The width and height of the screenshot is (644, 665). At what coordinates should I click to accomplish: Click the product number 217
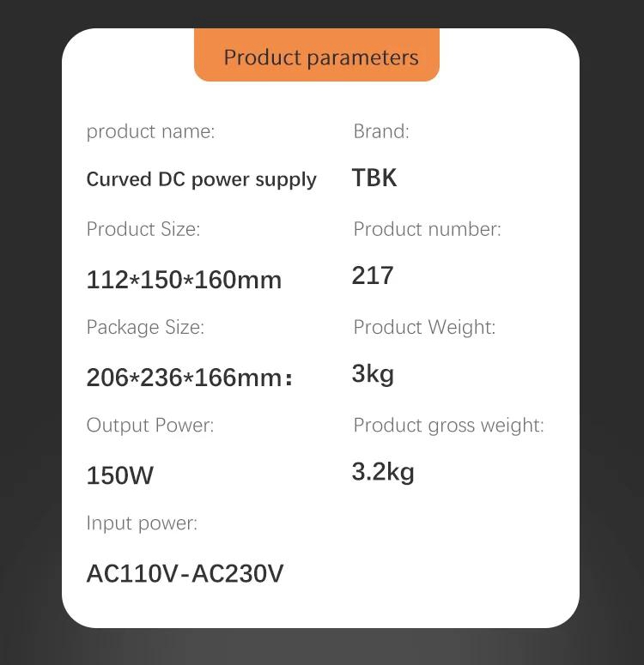click(x=373, y=275)
